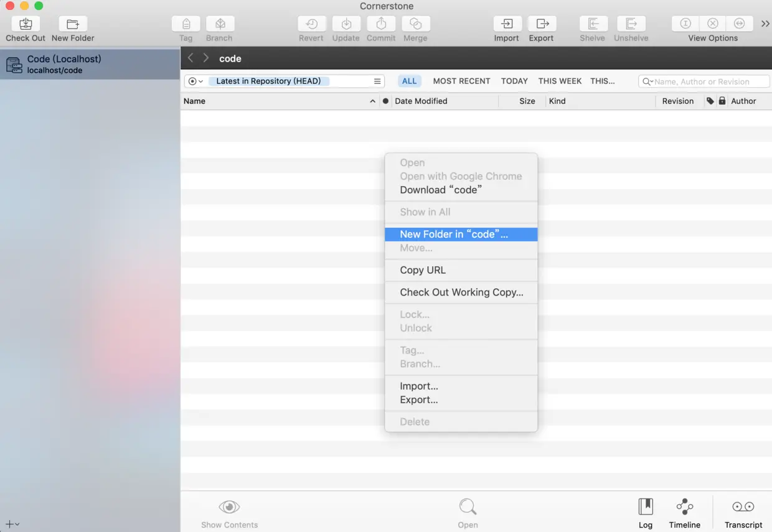772x532 pixels.
Task: Click the Open magnifier icon at bottom
Action: pos(468,506)
